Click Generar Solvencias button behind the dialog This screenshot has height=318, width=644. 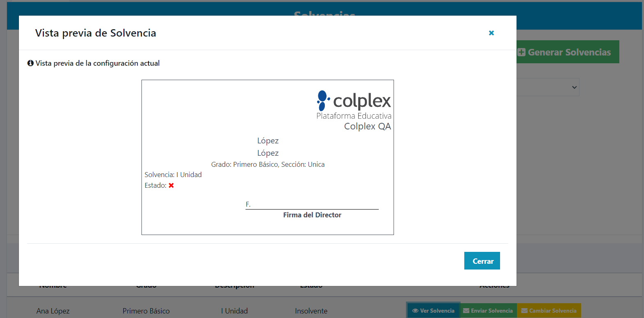(x=568, y=52)
